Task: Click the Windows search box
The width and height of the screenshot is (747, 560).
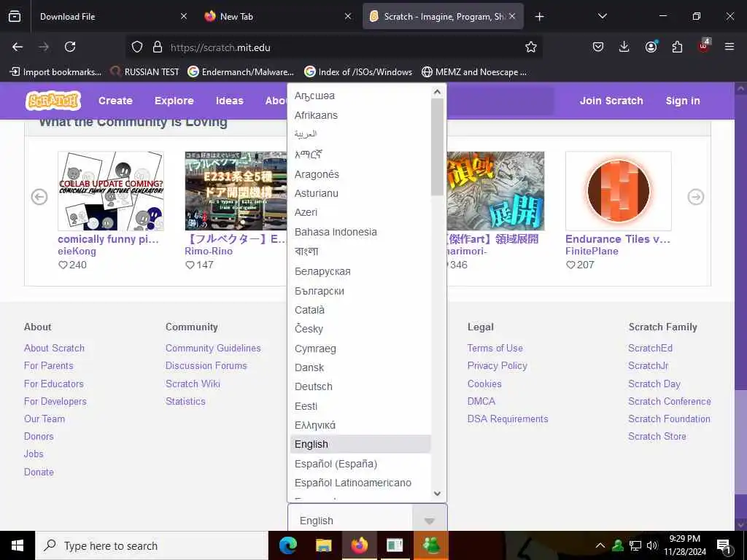Action: pyautogui.click(x=152, y=545)
